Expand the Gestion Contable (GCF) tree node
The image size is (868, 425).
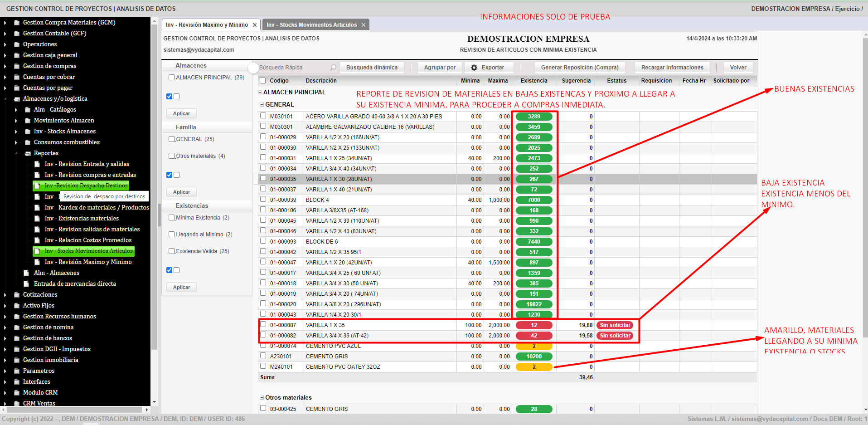[5, 34]
